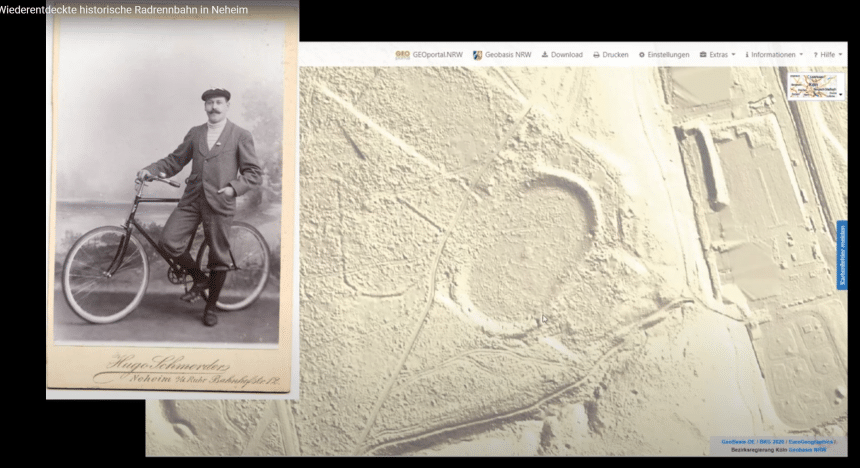Click the Download icon in toolbar

[545, 55]
